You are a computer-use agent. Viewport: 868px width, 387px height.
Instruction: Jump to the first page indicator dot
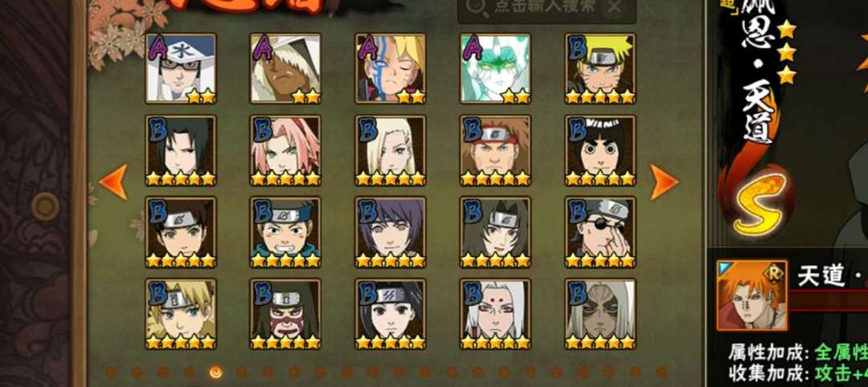[x=111, y=372]
